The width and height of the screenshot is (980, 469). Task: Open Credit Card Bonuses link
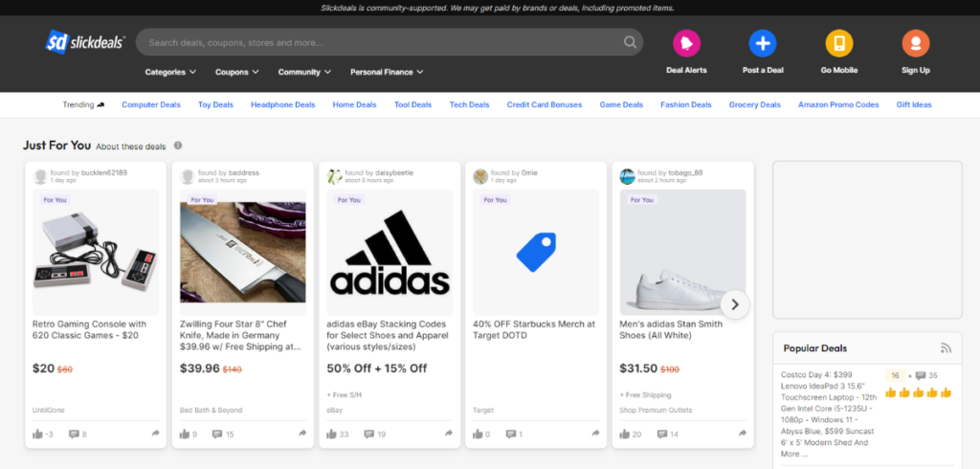tap(545, 105)
